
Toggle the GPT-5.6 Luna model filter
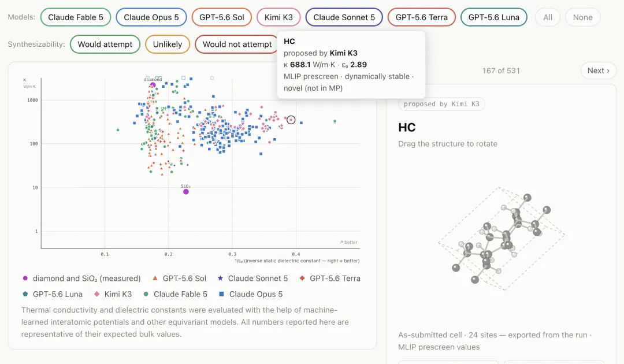tap(494, 17)
